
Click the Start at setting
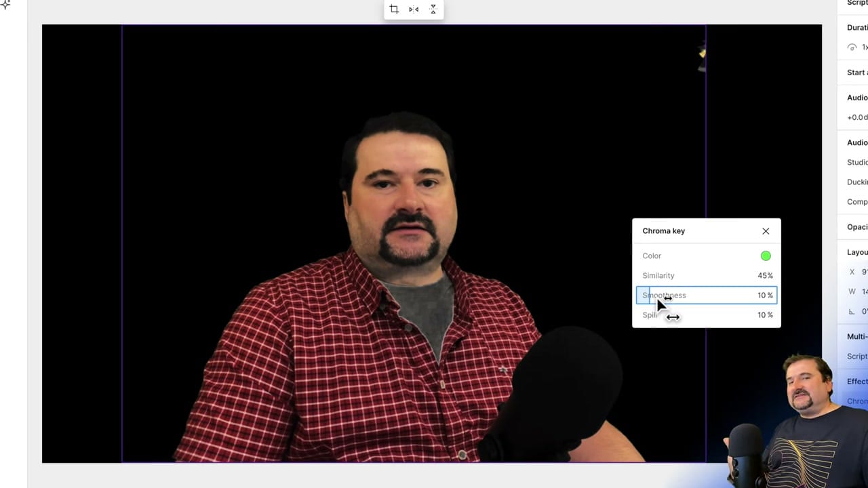pos(856,73)
